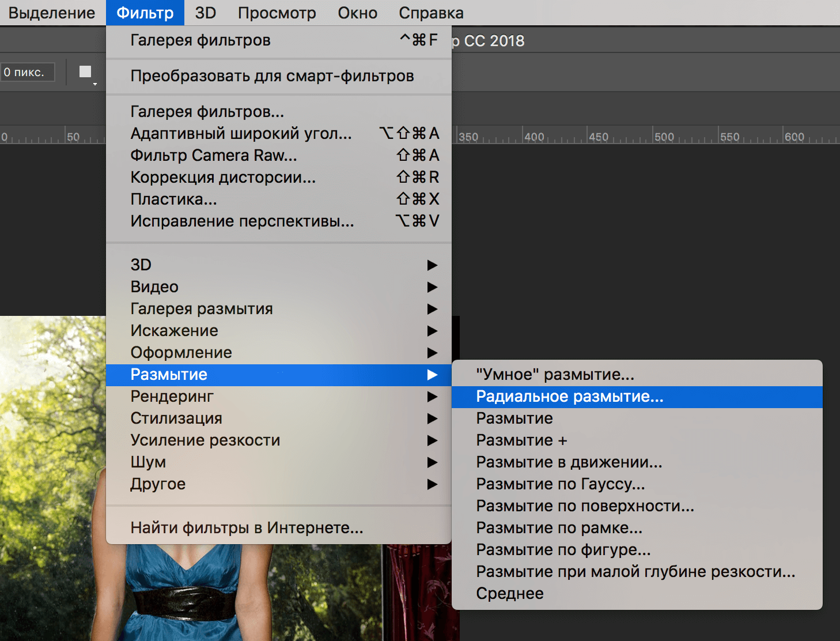Choose "Умное" размытие from the submenu
Viewport: 840px width, 641px height.
(554, 374)
